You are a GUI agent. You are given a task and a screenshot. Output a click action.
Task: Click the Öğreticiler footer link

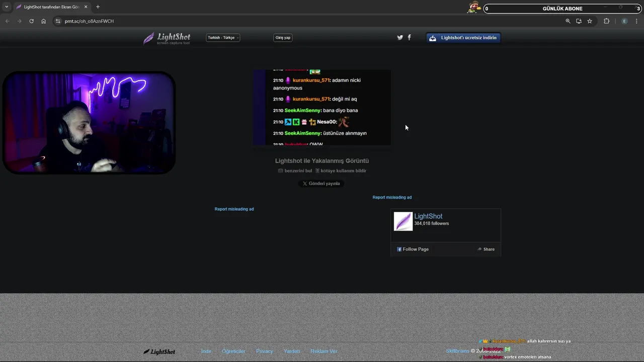click(x=233, y=351)
